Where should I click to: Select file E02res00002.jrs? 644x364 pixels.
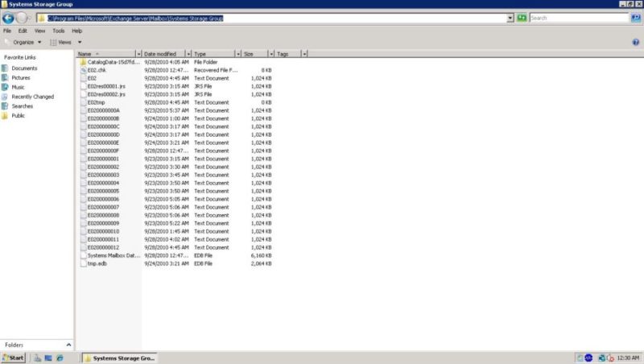click(106, 94)
